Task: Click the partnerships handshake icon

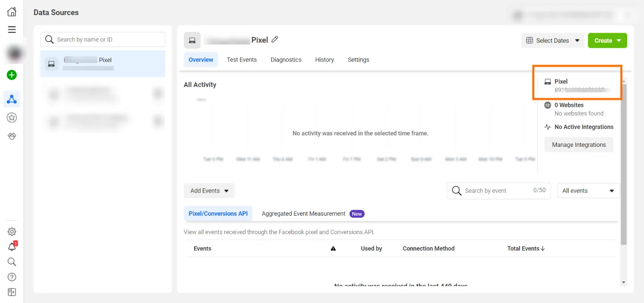Action: (11, 136)
